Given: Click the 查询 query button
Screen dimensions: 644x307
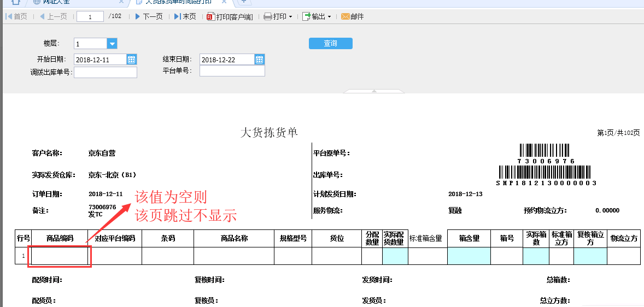Looking at the screenshot, I should pos(330,44).
